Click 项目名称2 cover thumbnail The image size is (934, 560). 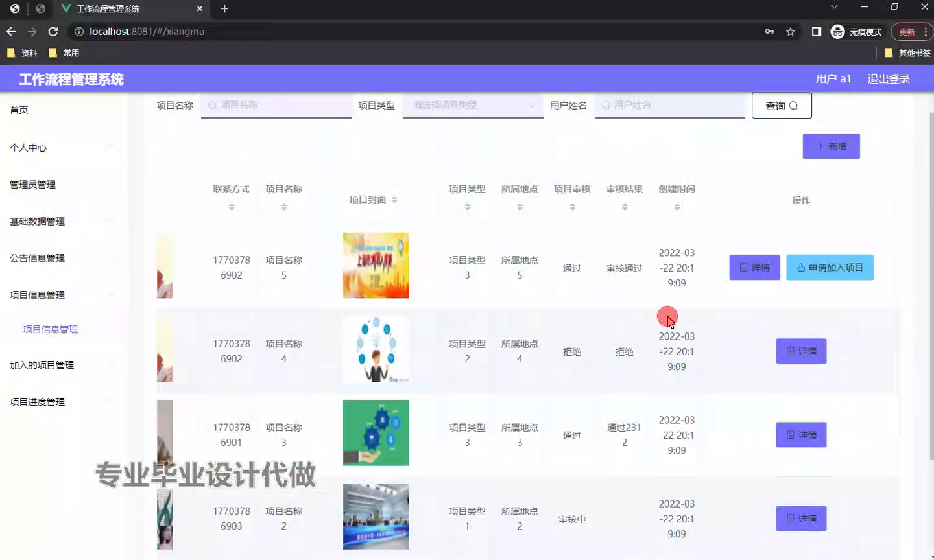pos(376,517)
